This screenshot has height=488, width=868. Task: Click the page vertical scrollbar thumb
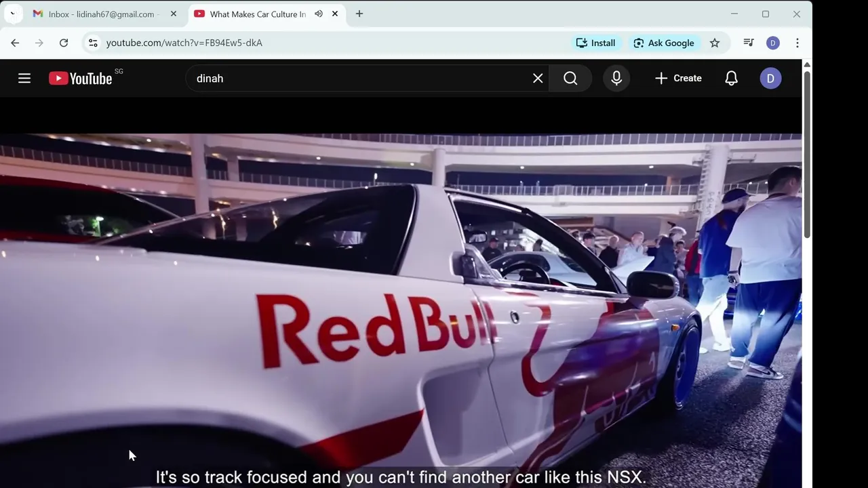[807, 154]
